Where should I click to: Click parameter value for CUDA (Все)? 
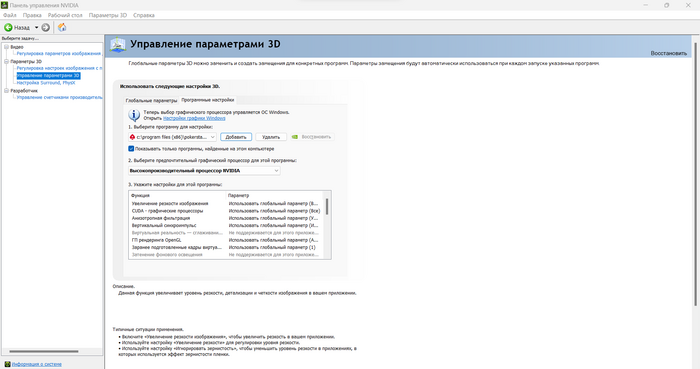[275, 211]
